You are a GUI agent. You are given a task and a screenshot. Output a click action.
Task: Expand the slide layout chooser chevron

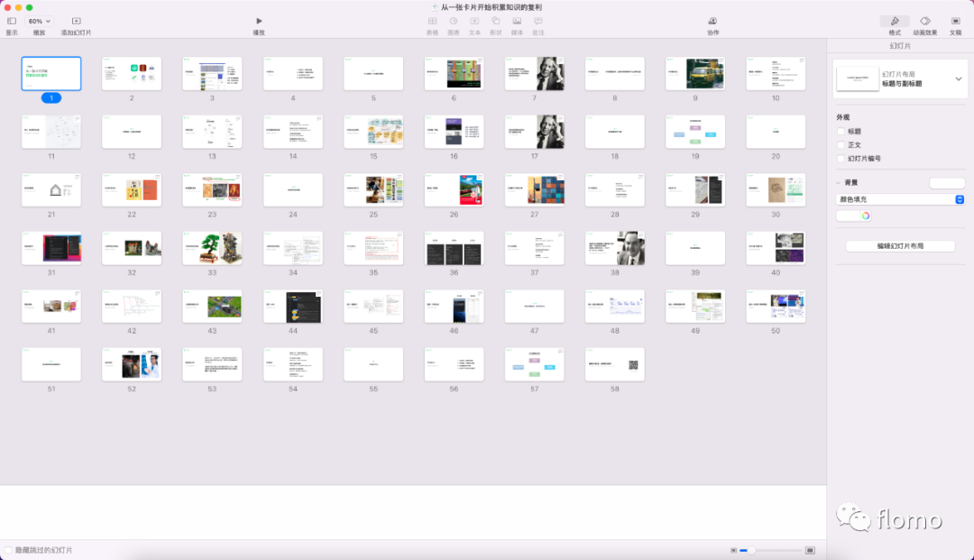point(959,79)
